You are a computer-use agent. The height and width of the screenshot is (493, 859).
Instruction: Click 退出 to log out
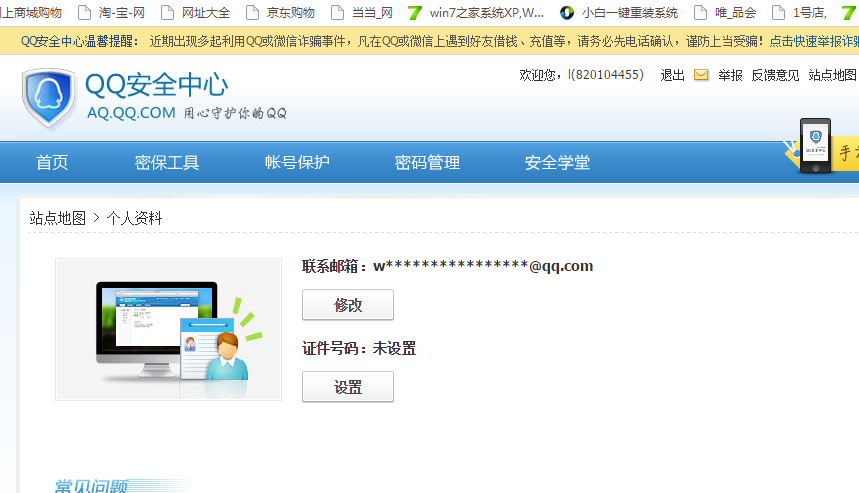pyautogui.click(x=672, y=75)
